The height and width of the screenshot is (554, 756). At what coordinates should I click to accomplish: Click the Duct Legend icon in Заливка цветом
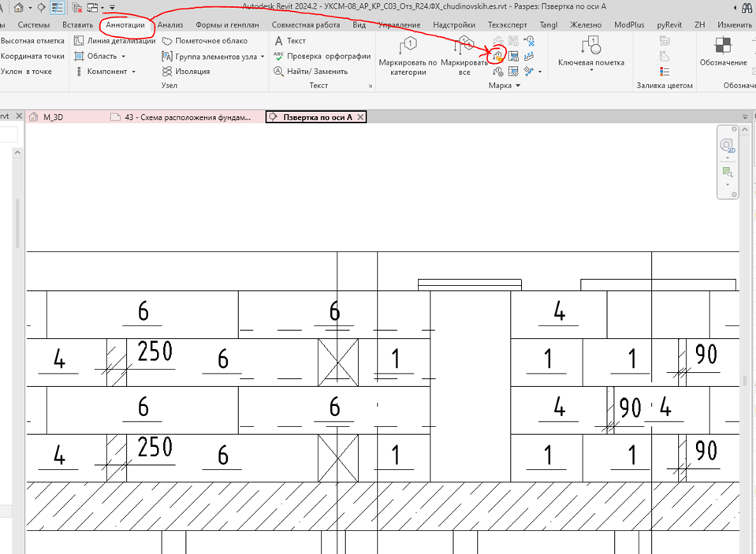665,41
